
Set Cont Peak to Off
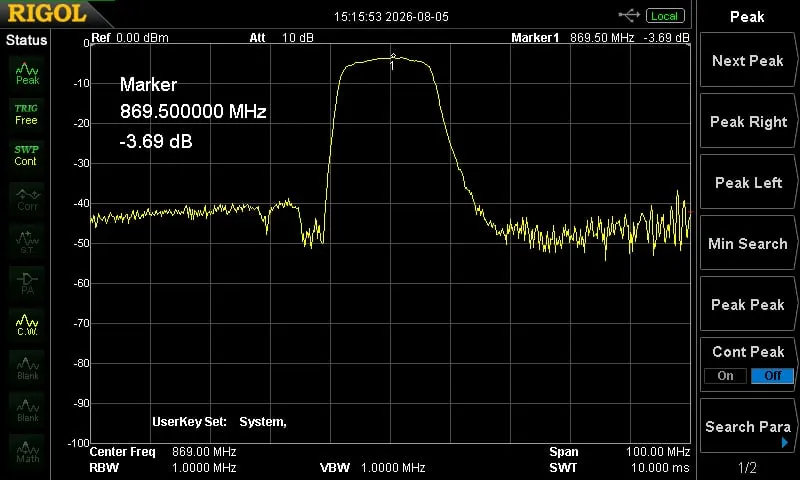point(772,375)
